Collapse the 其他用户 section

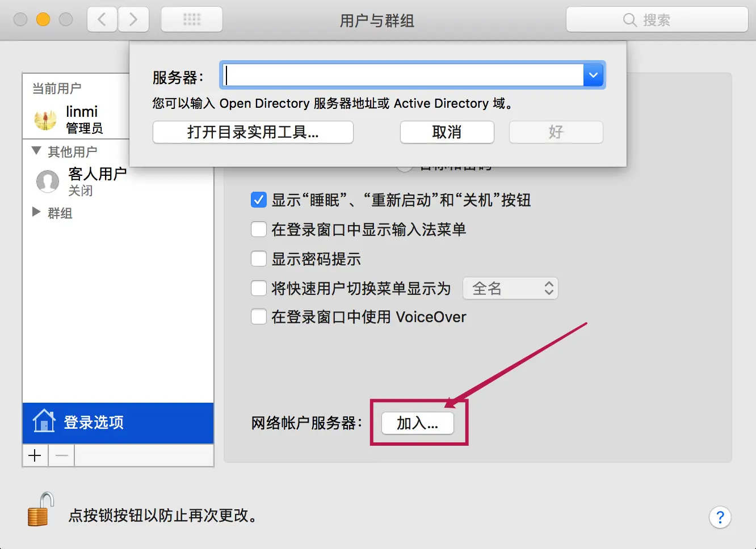[x=36, y=151]
